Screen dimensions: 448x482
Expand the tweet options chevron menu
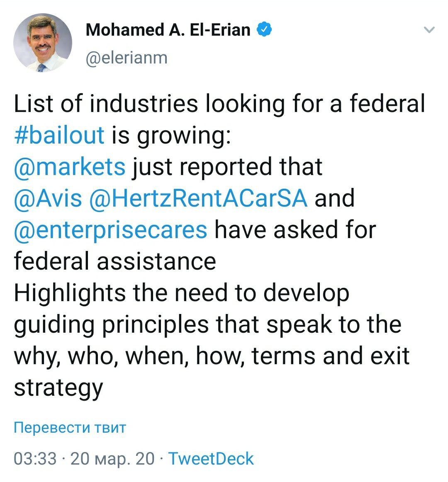430,30
